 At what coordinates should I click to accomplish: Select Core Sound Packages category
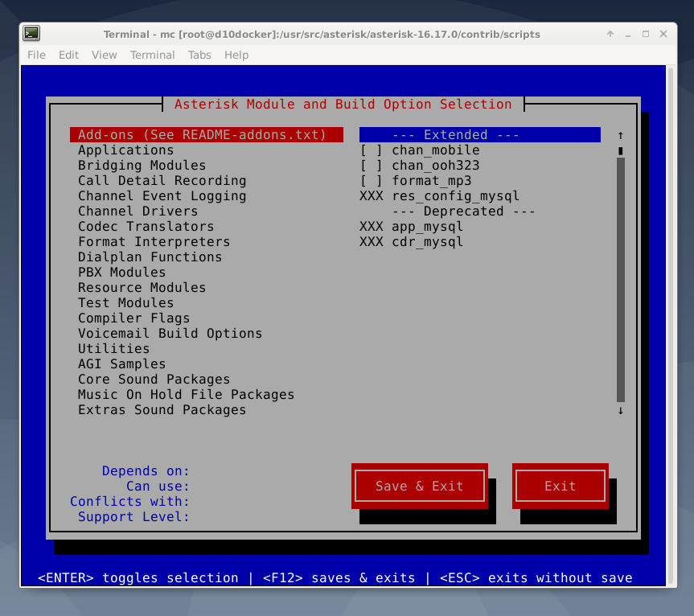(x=154, y=380)
